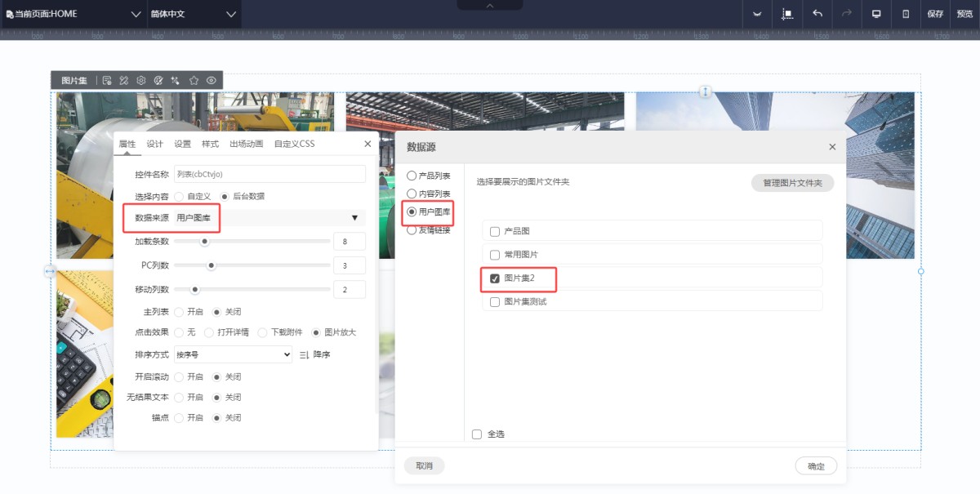Close the properties panel with X
The height and width of the screenshot is (494, 980).
[x=367, y=144]
